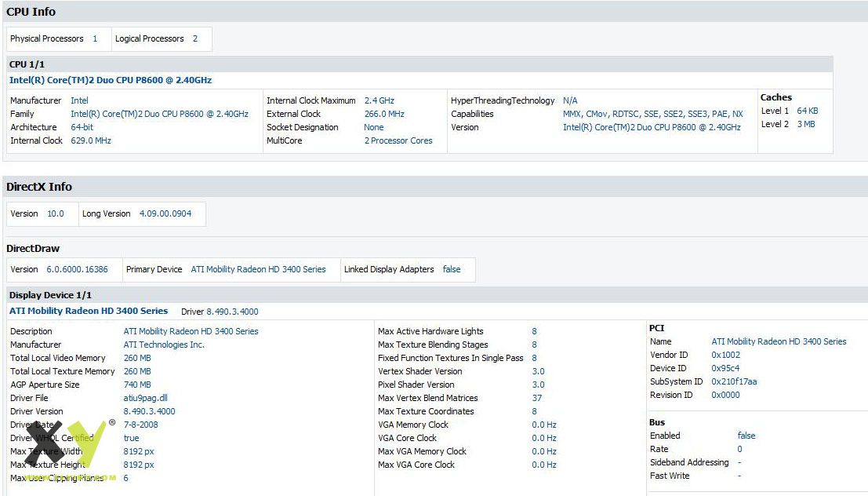Click the 'CPU Info' section heading
The width and height of the screenshot is (868, 496).
pyautogui.click(x=31, y=12)
